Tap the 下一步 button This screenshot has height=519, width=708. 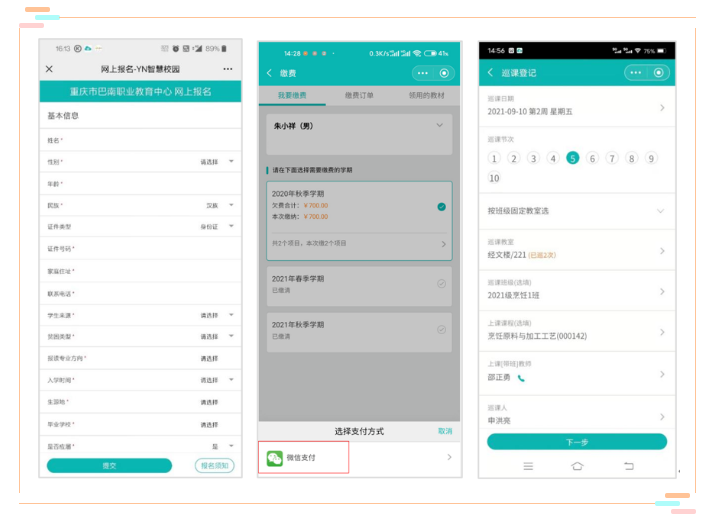[576, 442]
